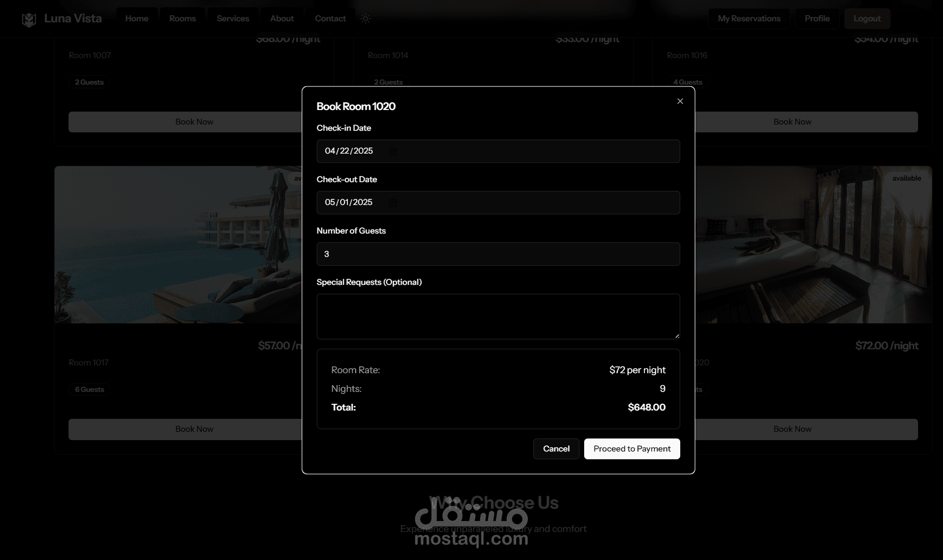The height and width of the screenshot is (560, 943).
Task: Open the Contact nav item
Action: coord(330,18)
